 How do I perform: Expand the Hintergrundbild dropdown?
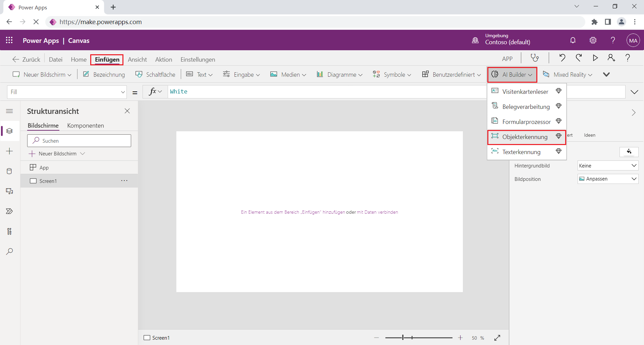point(607,166)
